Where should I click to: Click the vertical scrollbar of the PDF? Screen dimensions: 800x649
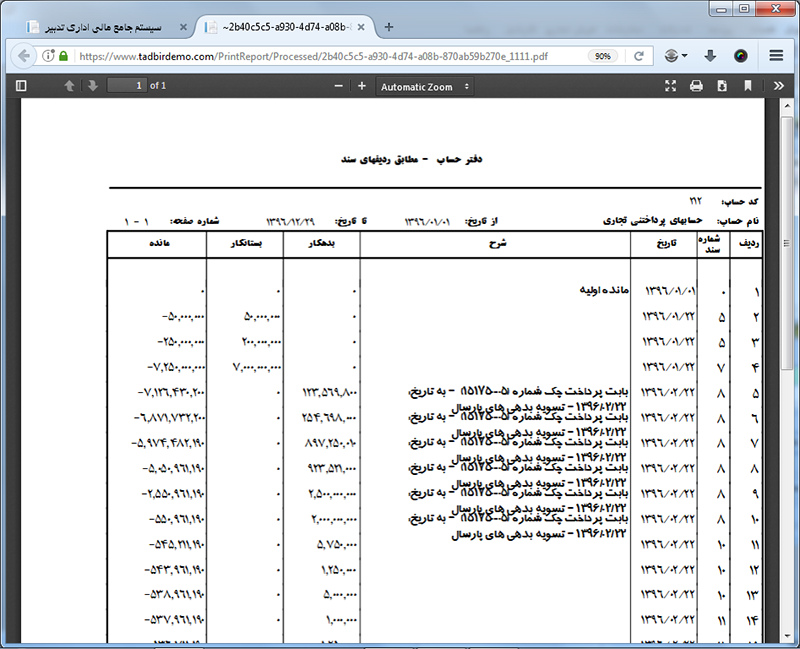coord(792,300)
